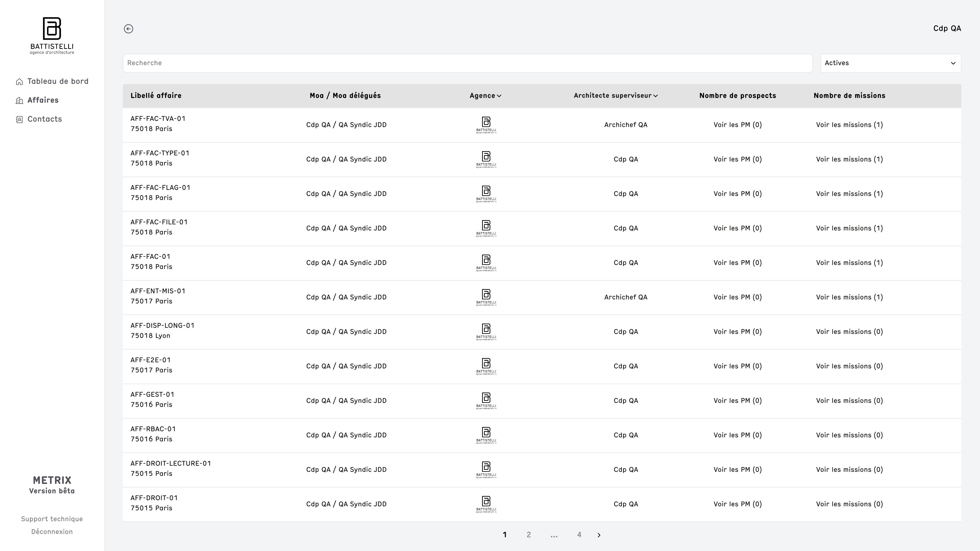Expand Architecte superviseur column filter
Viewport: 980px width, 551px height.
click(616, 96)
